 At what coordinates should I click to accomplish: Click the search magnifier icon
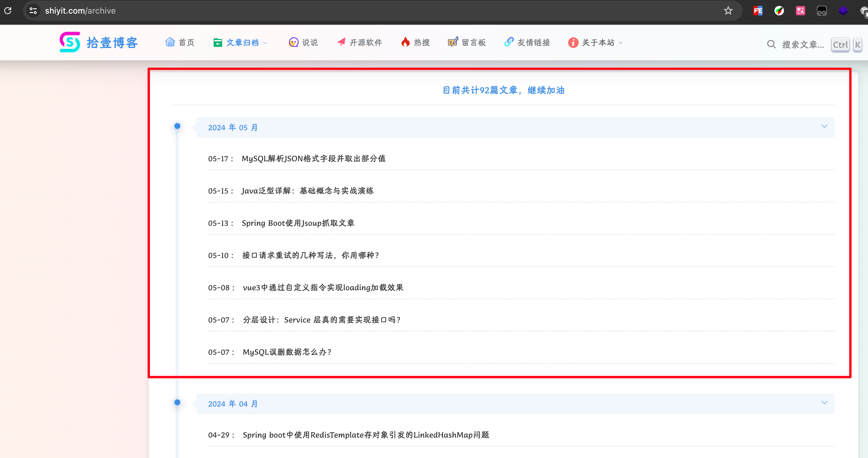coord(771,44)
